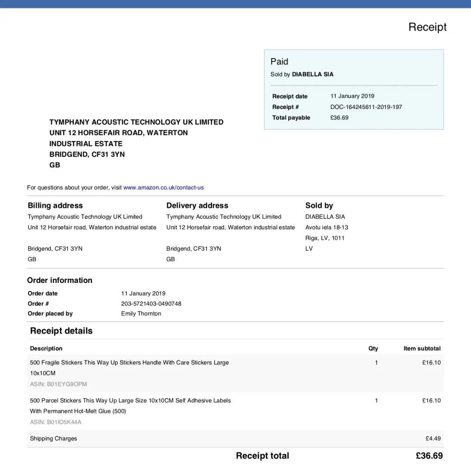Select the Receipt title heading

[x=427, y=27]
